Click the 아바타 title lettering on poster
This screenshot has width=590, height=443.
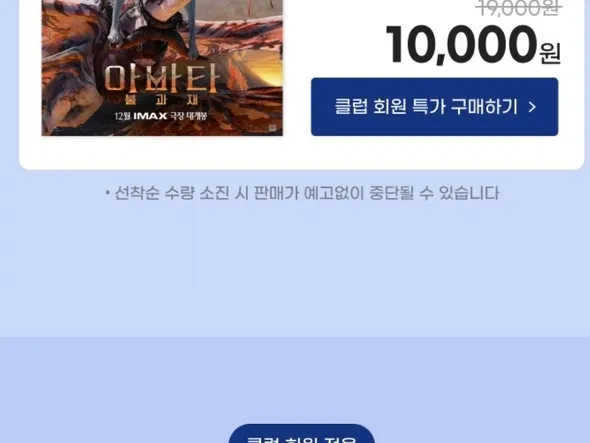(x=162, y=79)
